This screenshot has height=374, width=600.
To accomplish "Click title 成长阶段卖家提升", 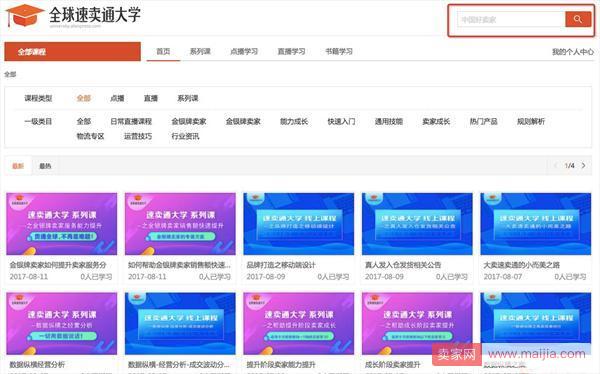I will pyautogui.click(x=393, y=364).
